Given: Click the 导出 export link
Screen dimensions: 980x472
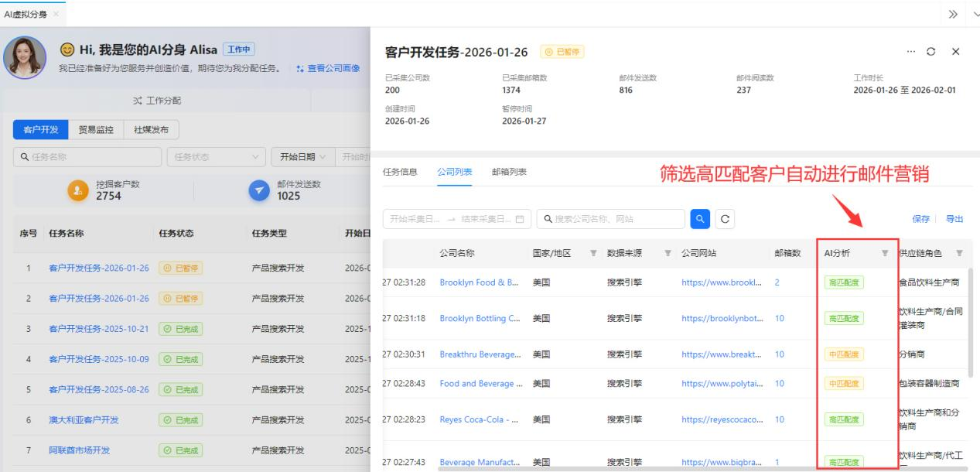Looking at the screenshot, I should point(954,219).
